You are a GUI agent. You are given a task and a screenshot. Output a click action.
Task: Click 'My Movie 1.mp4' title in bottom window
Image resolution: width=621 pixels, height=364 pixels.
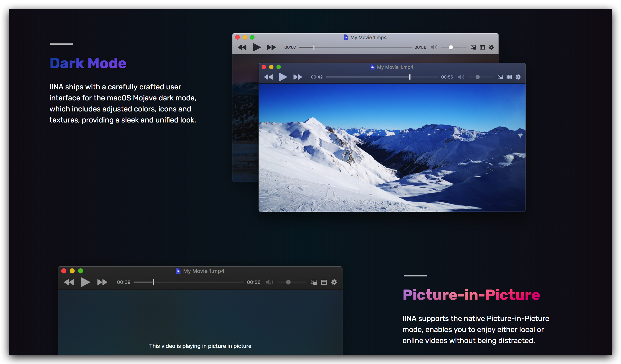pos(204,271)
